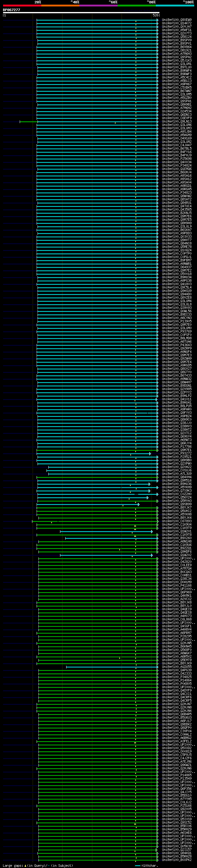The image size is (197, 868).
Task: Click label UniRef100_P14865
Action: pyautogui.click(x=177, y=775)
